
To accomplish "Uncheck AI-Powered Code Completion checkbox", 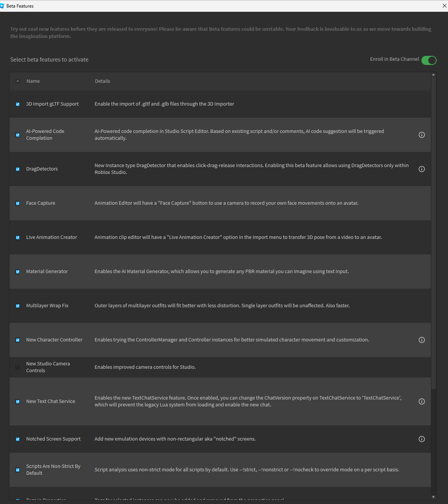I will (17, 135).
